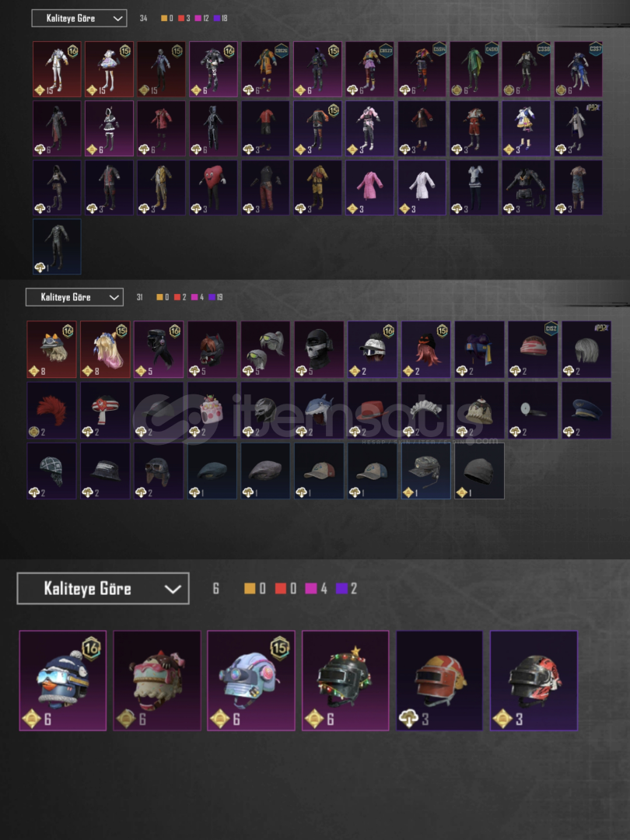Click the orange rarity swatch in helmet section

click(x=250, y=588)
